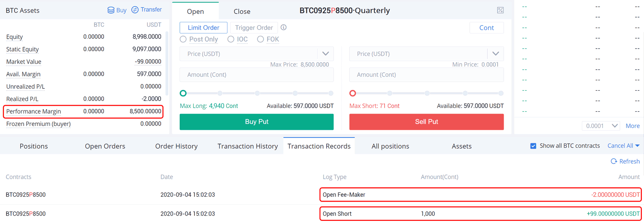Click the Buy coins icon in BTC Assets
This screenshot has width=644, height=223.
[x=111, y=10]
